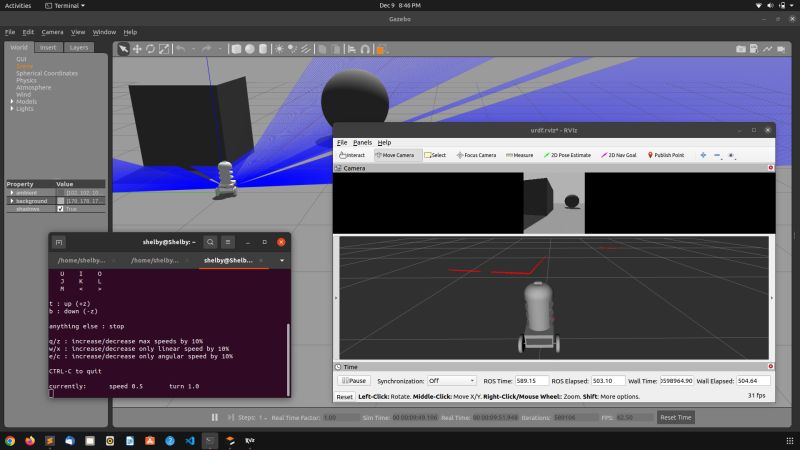Choose the 2D Pose Estimate tool
Viewport: 800px width, 450px height.
(x=567, y=155)
